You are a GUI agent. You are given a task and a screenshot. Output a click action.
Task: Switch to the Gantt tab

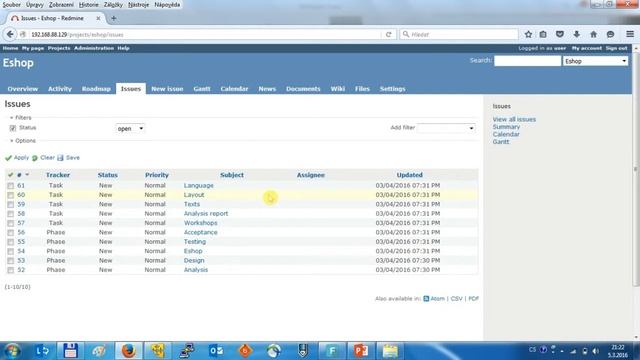202,89
